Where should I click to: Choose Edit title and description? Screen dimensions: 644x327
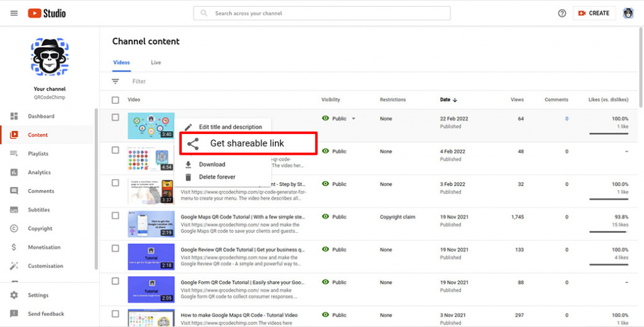point(230,127)
